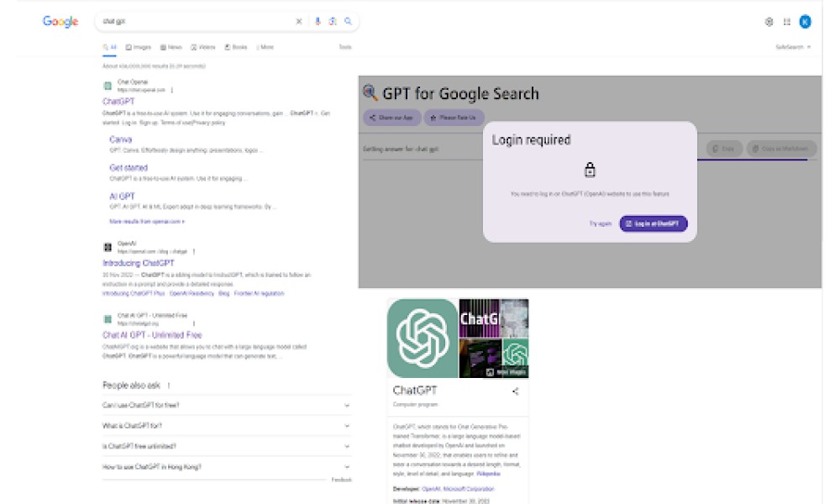Click Share our App button
Viewport: 840px width, 504px height.
pyautogui.click(x=391, y=118)
